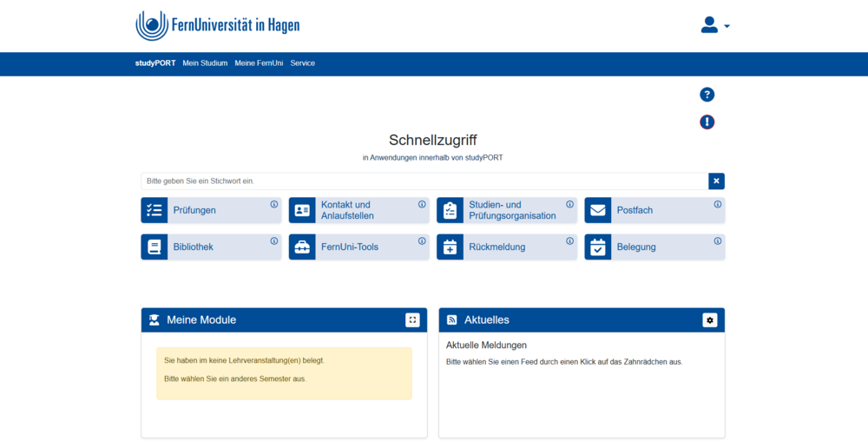Click the Kontakt und Anlaufstellen contact card icon
The height and width of the screenshot is (441, 868).
point(302,210)
